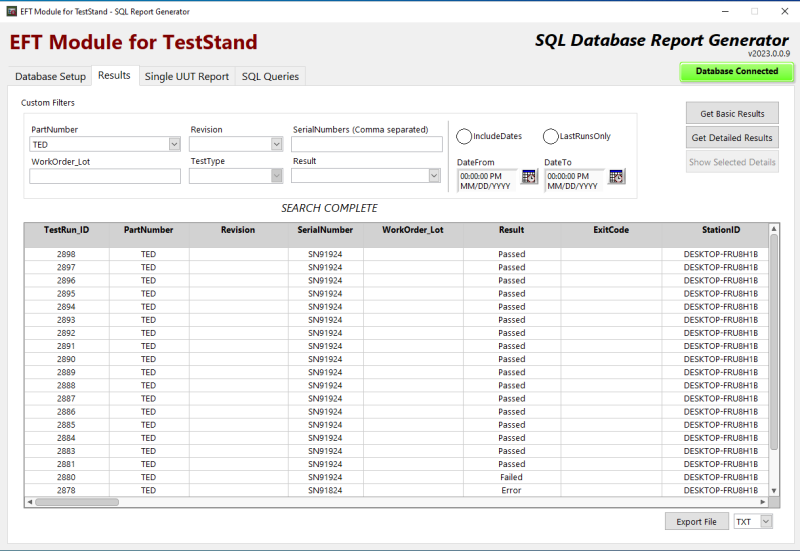Click Passed result in row 2893

pos(512,320)
